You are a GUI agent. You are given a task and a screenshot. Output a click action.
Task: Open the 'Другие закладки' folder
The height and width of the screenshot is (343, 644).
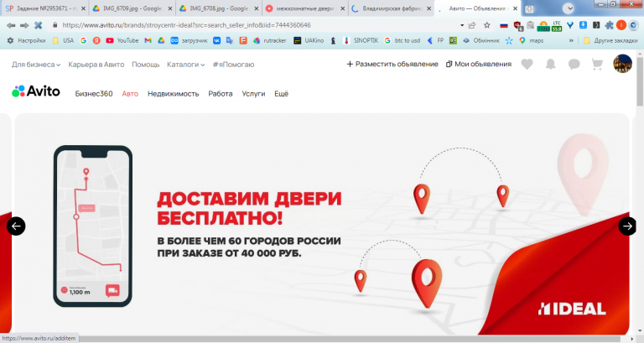click(x=610, y=40)
